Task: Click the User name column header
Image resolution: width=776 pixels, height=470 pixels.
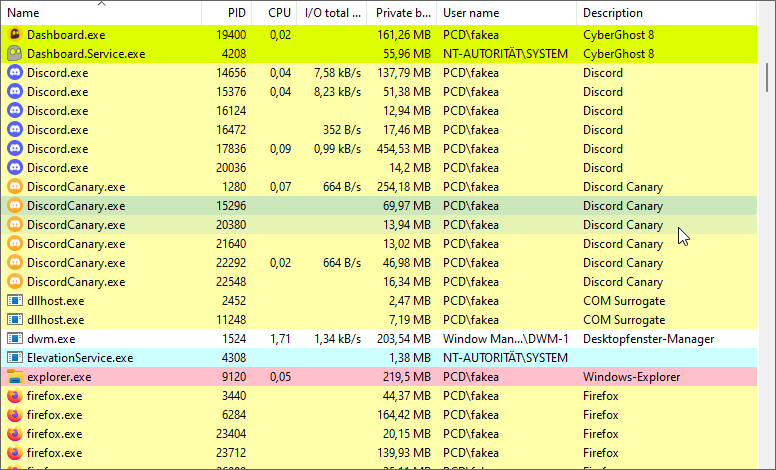Action: [x=506, y=13]
